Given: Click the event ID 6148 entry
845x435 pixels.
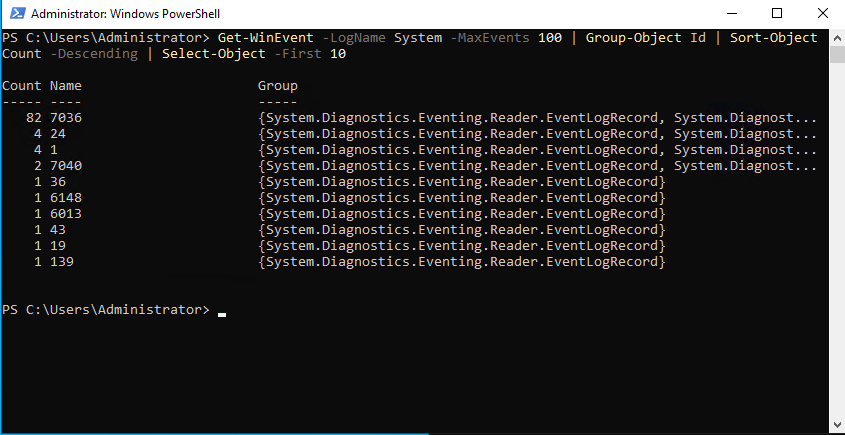Looking at the screenshot, I should click(66, 198).
